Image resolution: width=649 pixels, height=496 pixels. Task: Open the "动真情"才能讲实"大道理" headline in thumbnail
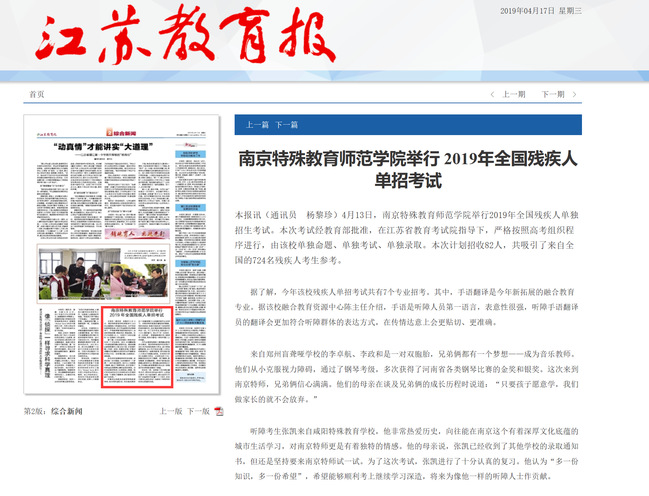pos(103,147)
